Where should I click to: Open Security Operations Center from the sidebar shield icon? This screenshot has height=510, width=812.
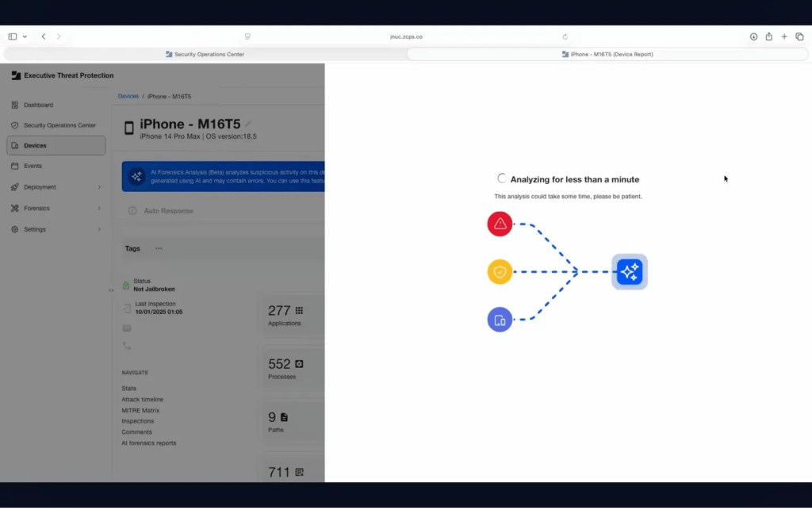14,125
